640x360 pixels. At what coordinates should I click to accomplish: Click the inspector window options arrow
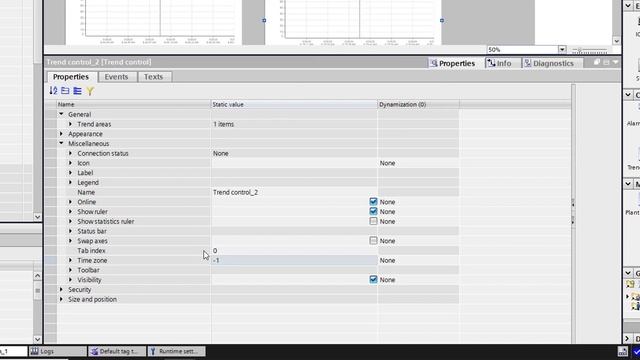pos(615,62)
